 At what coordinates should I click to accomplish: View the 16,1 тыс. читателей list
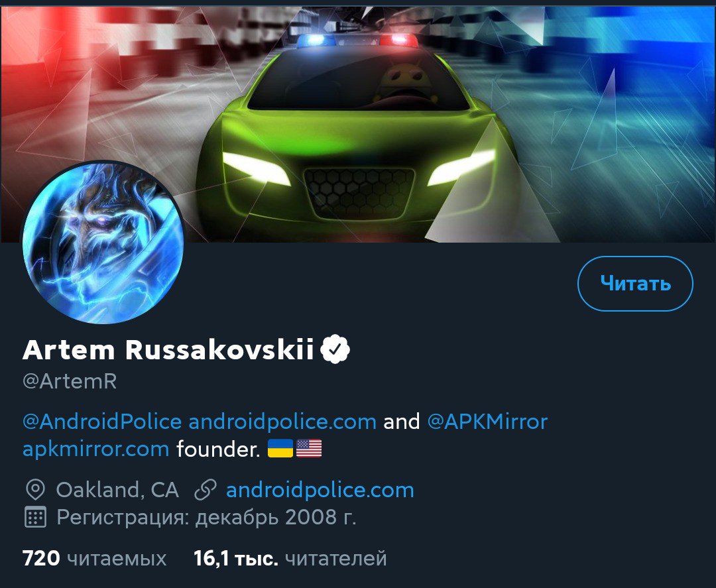[x=290, y=558]
